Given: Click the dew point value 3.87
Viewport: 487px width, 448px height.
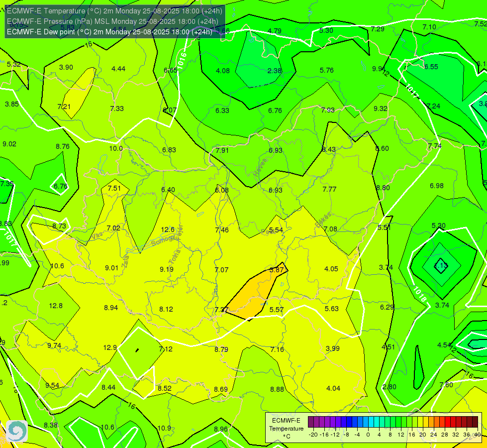Looking at the screenshot, I should pos(277,270).
